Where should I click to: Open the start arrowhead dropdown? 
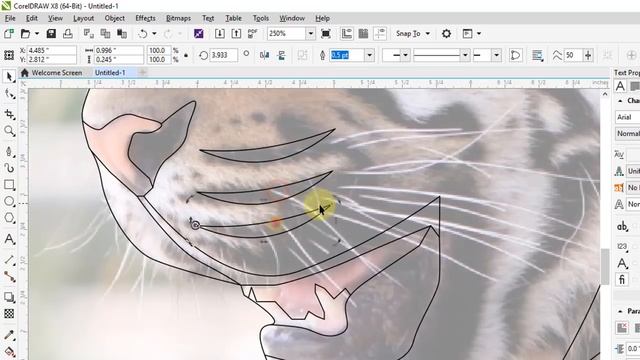[x=405, y=55]
